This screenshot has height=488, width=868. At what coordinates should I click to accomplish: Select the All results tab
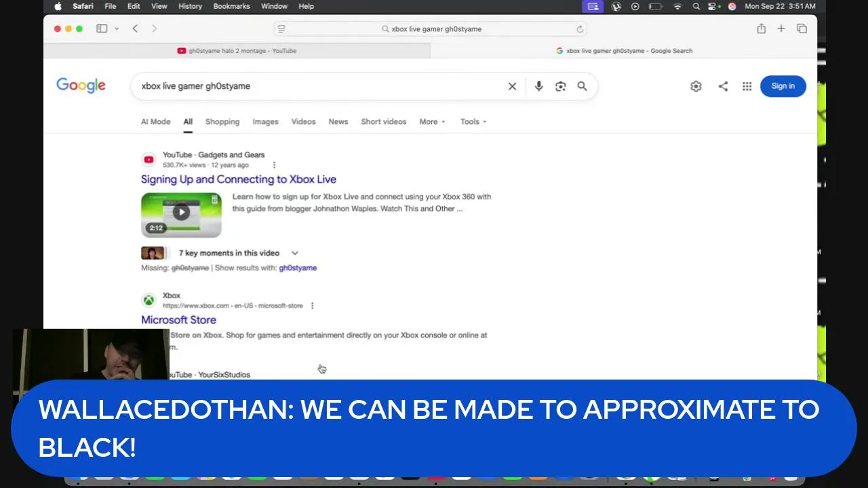pos(188,121)
